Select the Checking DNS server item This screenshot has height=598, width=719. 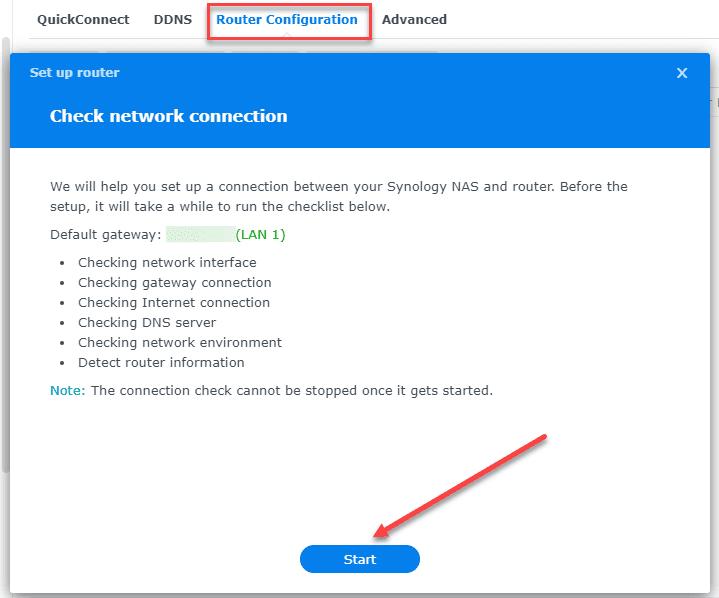pos(147,323)
